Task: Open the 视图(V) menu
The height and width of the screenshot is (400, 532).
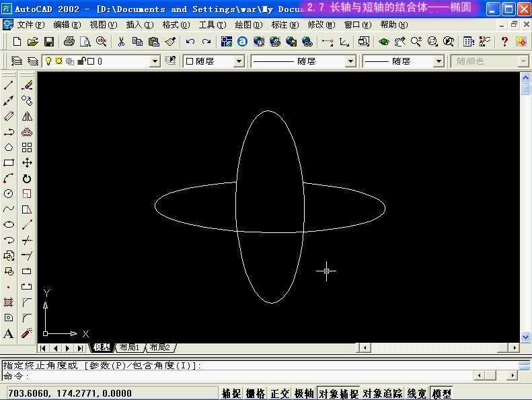Action: 103,25
